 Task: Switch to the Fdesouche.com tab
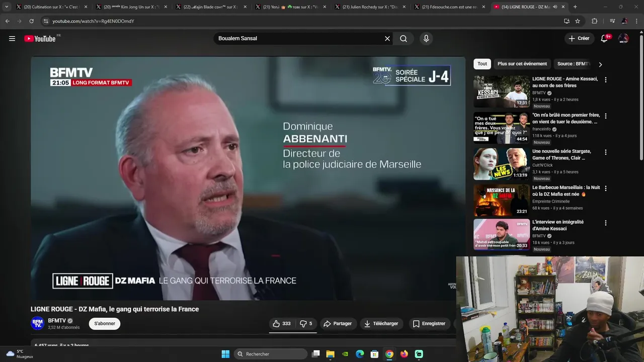click(x=449, y=7)
